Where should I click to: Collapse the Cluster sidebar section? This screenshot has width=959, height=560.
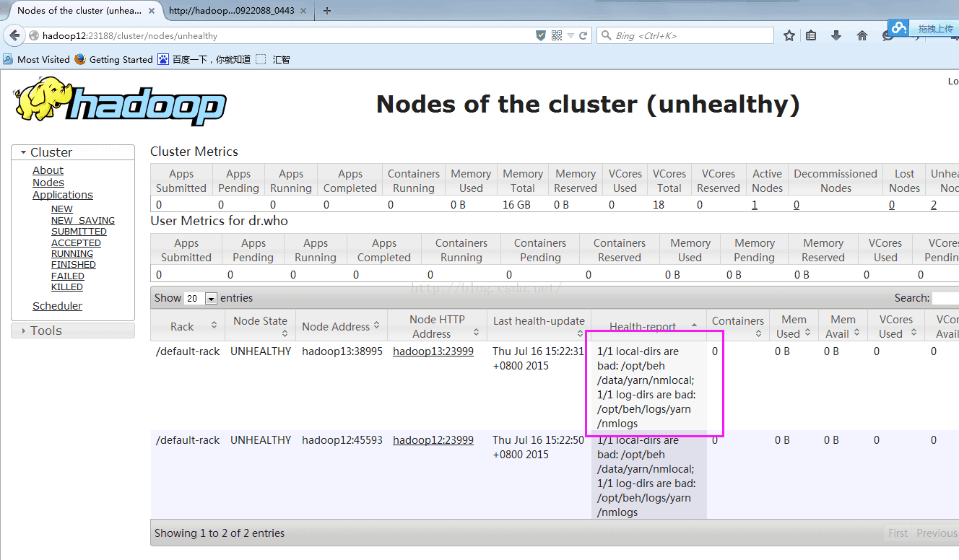73,152
